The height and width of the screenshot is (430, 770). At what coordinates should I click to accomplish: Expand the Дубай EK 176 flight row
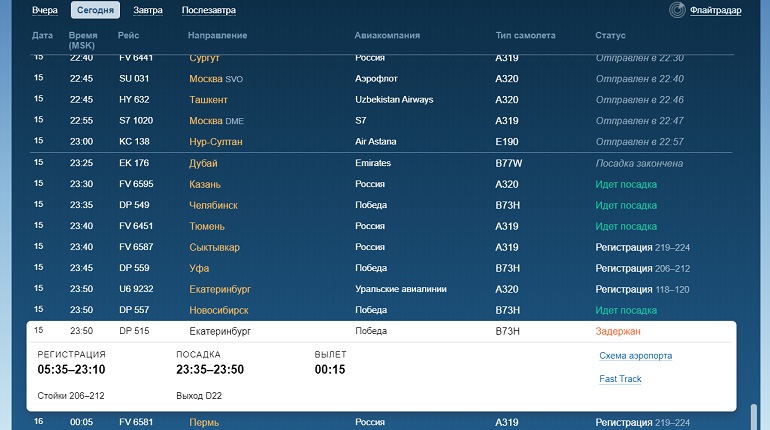click(381, 163)
